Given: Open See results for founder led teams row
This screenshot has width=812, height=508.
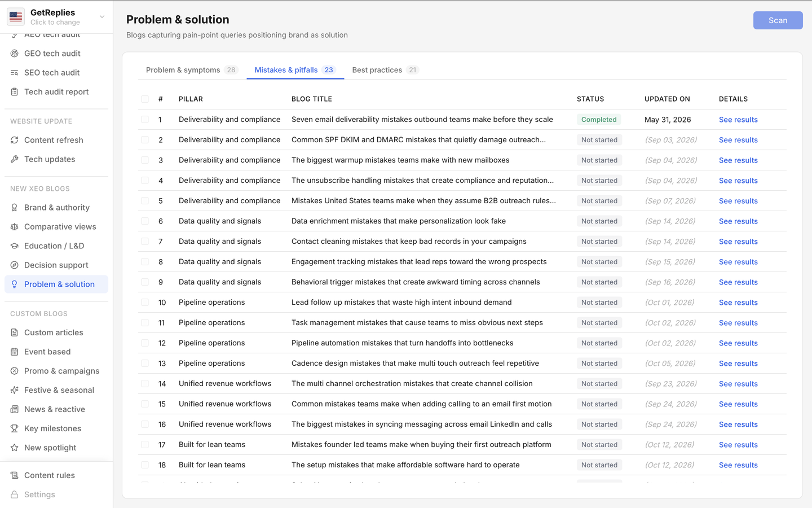Looking at the screenshot, I should pyautogui.click(x=738, y=445).
